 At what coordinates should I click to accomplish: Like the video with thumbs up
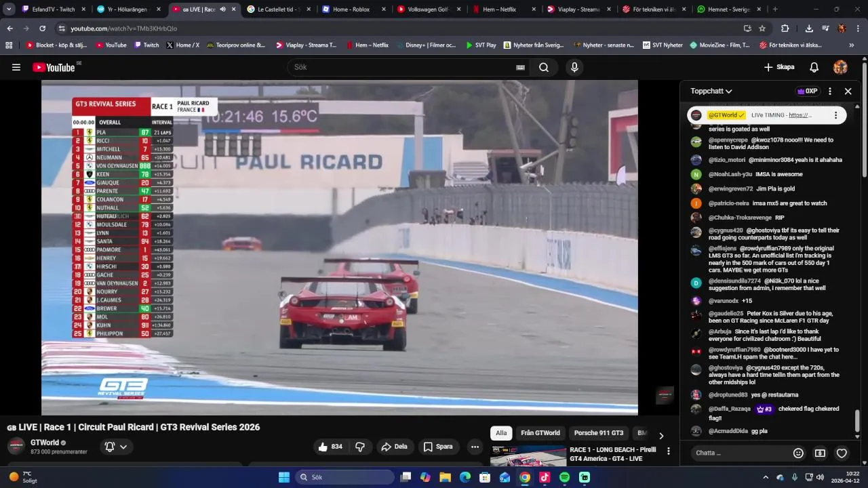click(x=330, y=447)
